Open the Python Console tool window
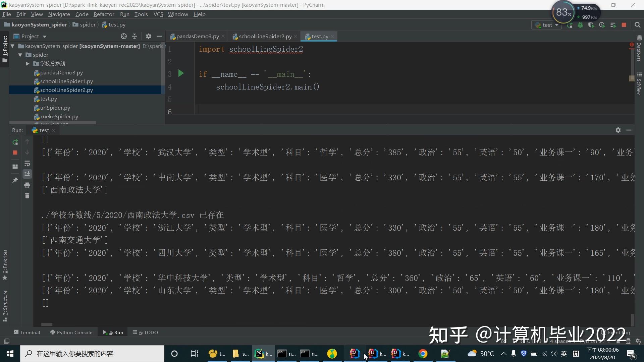This screenshot has height=362, width=644. [x=71, y=333]
